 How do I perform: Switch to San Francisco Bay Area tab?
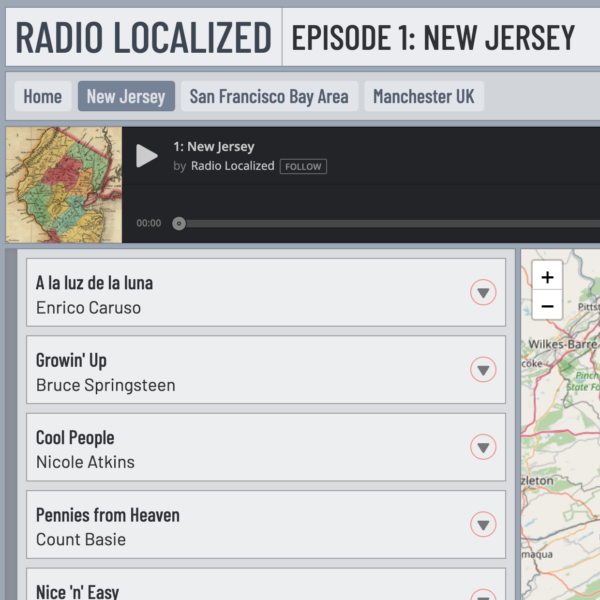pyautogui.click(x=269, y=96)
